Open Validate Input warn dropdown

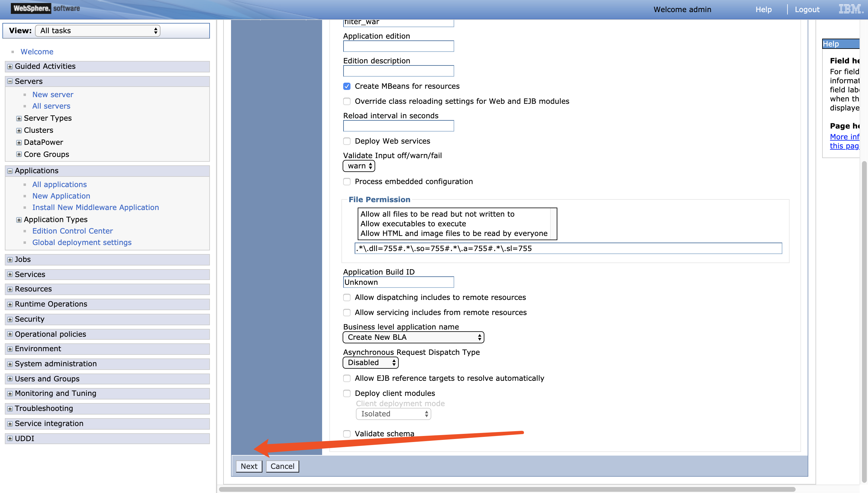359,166
